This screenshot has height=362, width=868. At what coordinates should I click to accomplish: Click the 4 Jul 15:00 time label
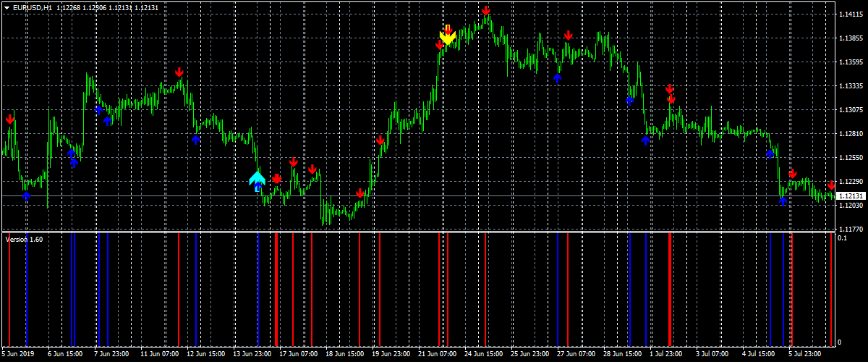[x=760, y=354]
